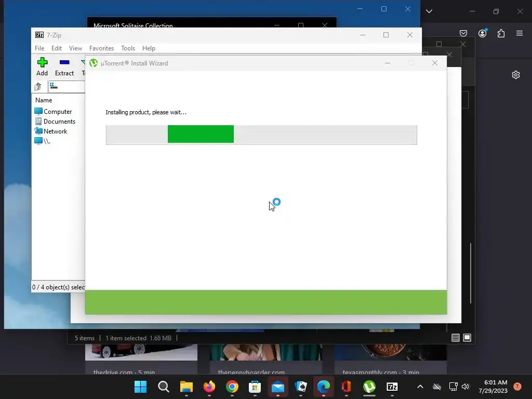Minimize the uTorrent Install Wizard window

pos(388,63)
